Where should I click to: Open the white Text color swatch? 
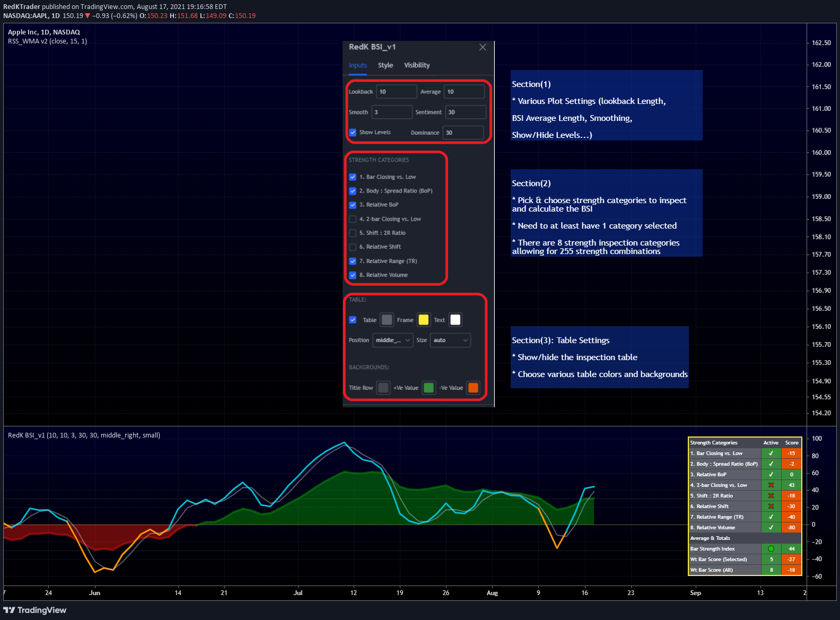(x=456, y=320)
